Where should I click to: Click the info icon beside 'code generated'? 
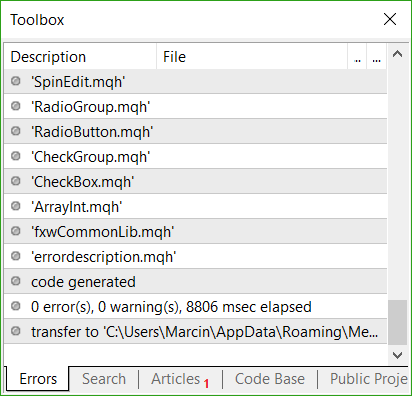point(16,281)
